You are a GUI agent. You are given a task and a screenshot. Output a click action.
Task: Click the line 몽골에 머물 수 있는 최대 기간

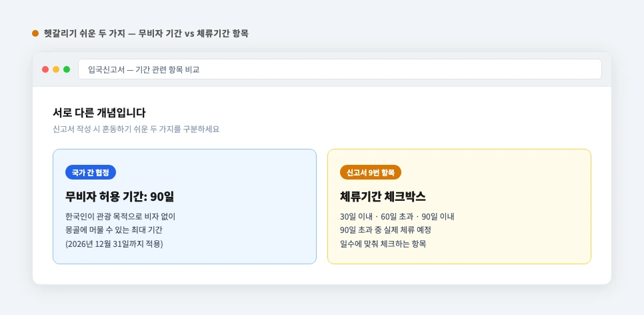115,230
